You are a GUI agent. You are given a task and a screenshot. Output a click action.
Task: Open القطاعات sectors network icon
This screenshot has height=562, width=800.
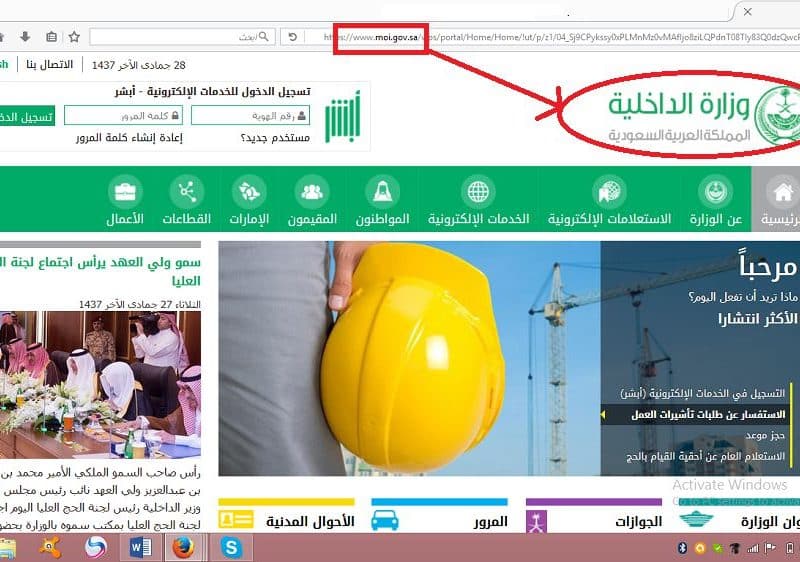(187, 192)
